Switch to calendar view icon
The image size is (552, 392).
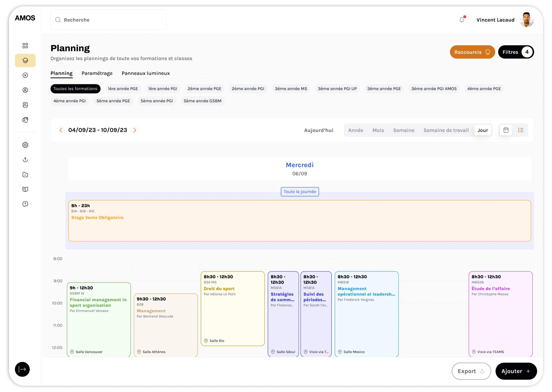pos(506,130)
